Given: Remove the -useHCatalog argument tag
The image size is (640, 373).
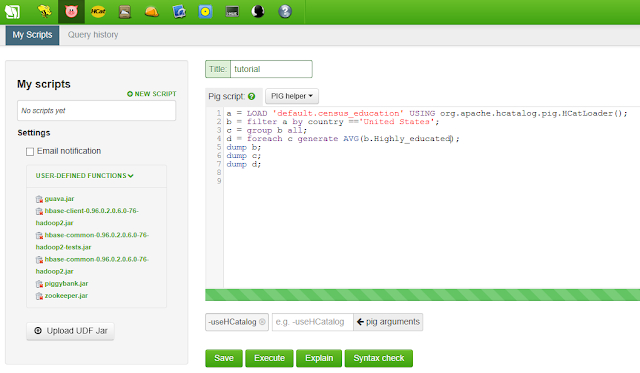Looking at the screenshot, I should [x=262, y=322].
